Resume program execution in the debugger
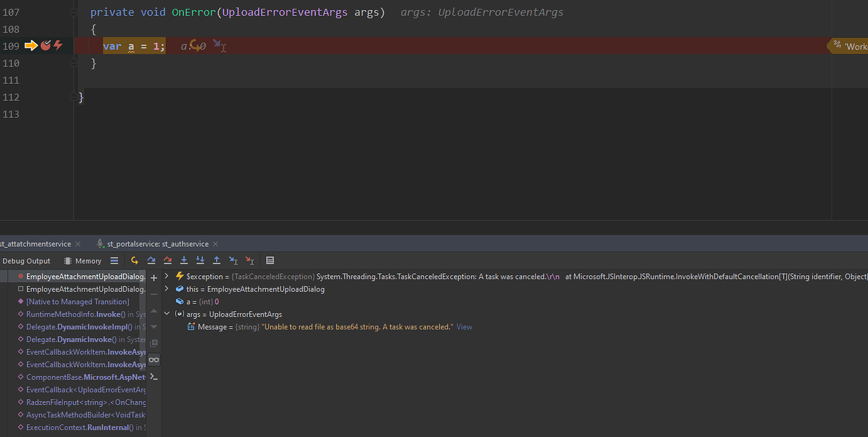The height and width of the screenshot is (437, 868). [x=135, y=260]
